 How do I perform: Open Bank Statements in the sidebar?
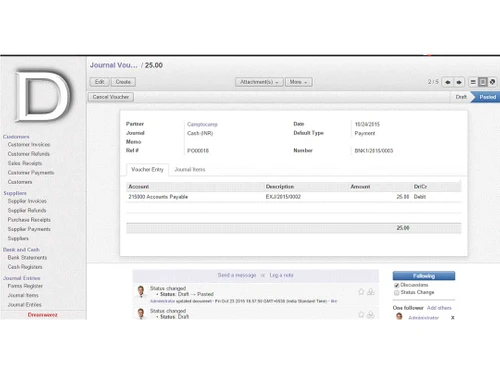pyautogui.click(x=27, y=258)
